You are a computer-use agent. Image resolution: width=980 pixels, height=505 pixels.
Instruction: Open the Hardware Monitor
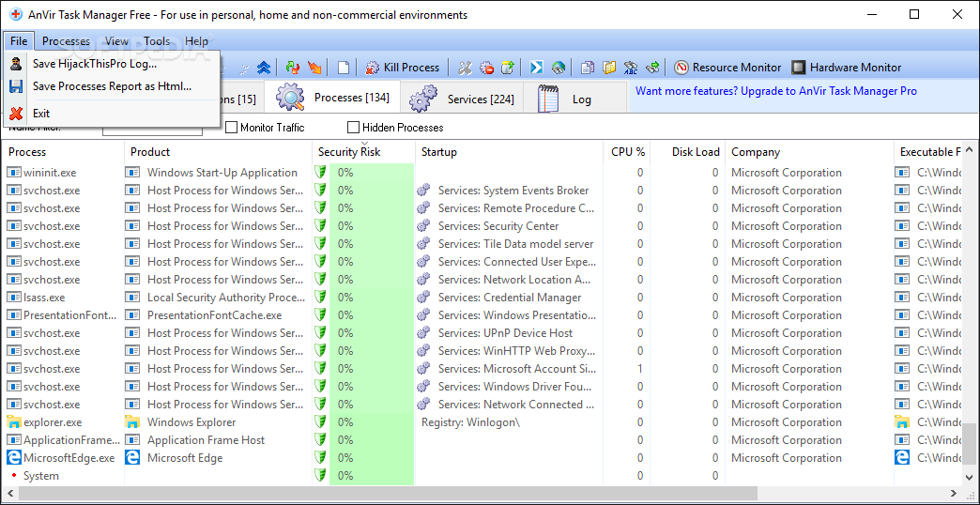[847, 68]
